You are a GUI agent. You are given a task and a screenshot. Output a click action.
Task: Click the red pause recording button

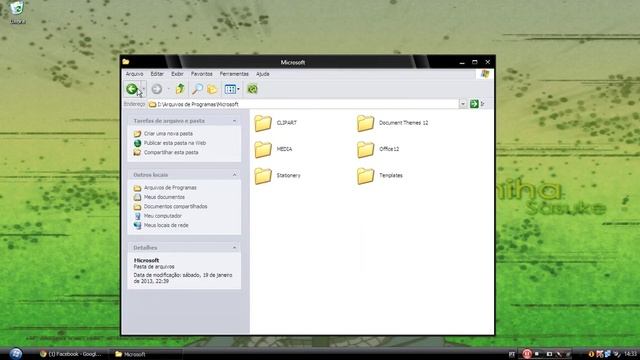click(x=527, y=353)
